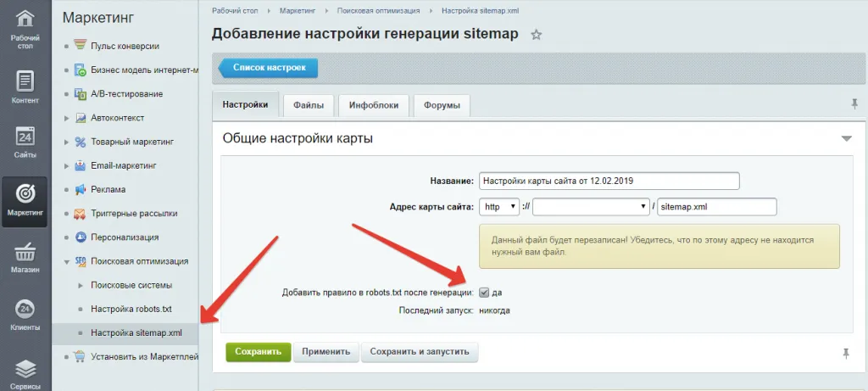Open the Клиенты sidebar icon

[x=25, y=310]
